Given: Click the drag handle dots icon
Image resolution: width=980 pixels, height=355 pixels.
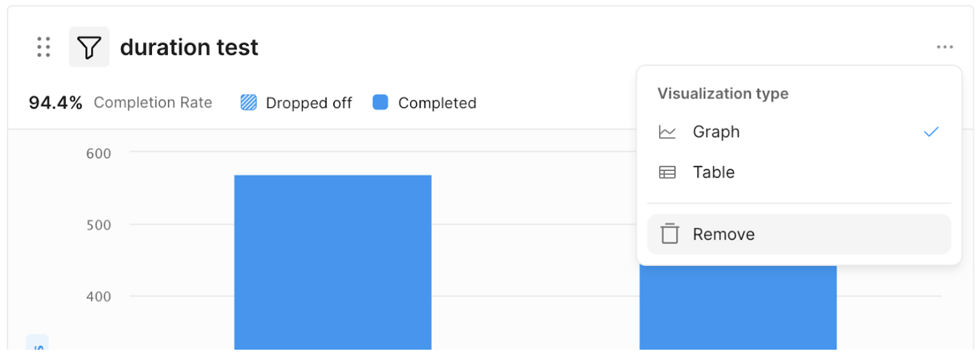Looking at the screenshot, I should [x=44, y=47].
